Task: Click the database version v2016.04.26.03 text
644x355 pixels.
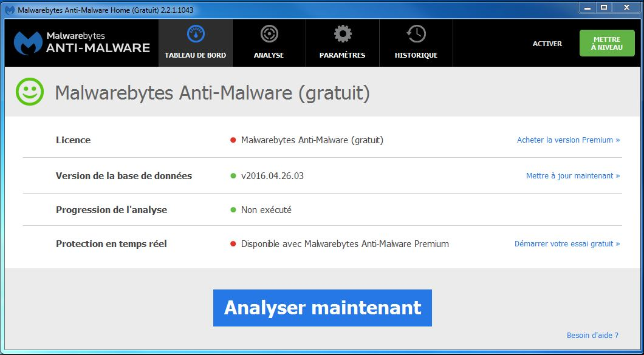Action: coord(272,176)
